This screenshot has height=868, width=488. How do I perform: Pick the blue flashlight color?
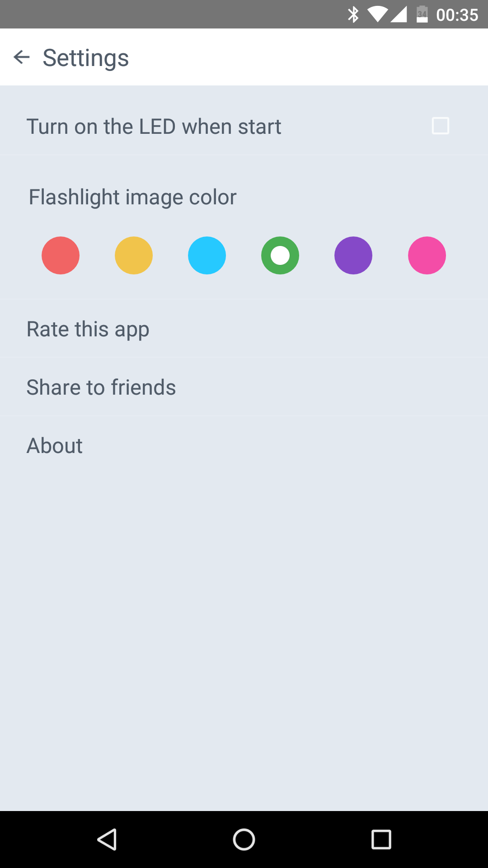coord(207,255)
